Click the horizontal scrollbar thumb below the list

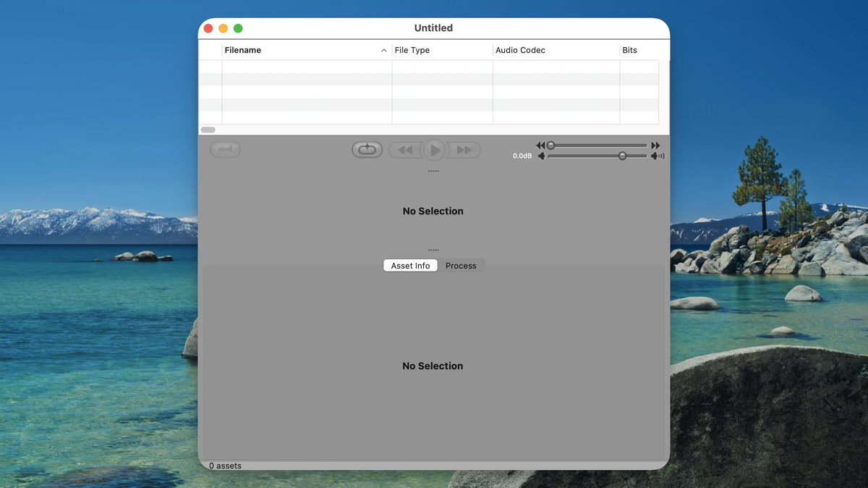tap(208, 130)
